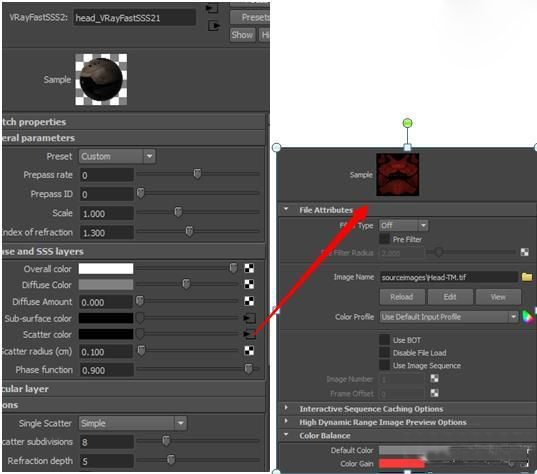Click the View button for the image

click(x=498, y=297)
